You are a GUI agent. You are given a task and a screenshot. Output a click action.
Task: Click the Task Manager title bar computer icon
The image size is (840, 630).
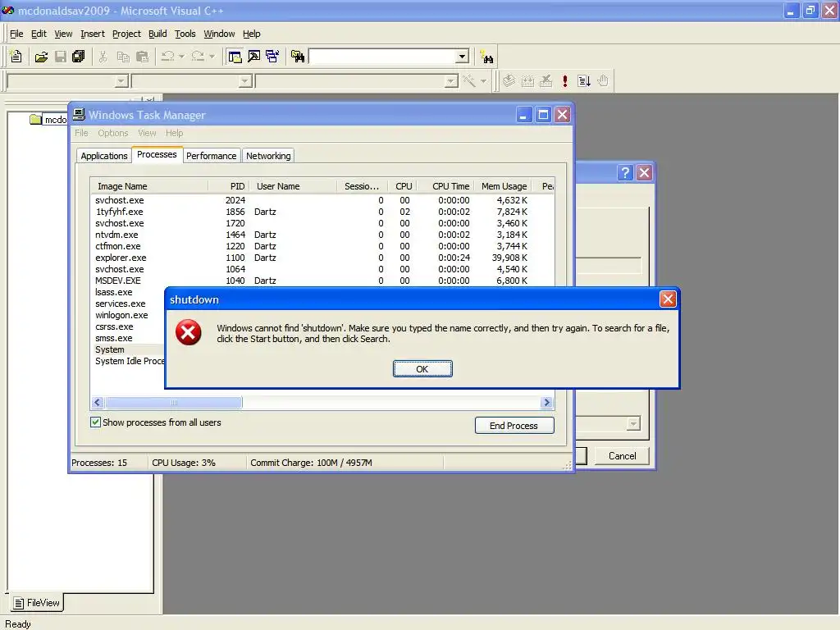click(x=79, y=114)
